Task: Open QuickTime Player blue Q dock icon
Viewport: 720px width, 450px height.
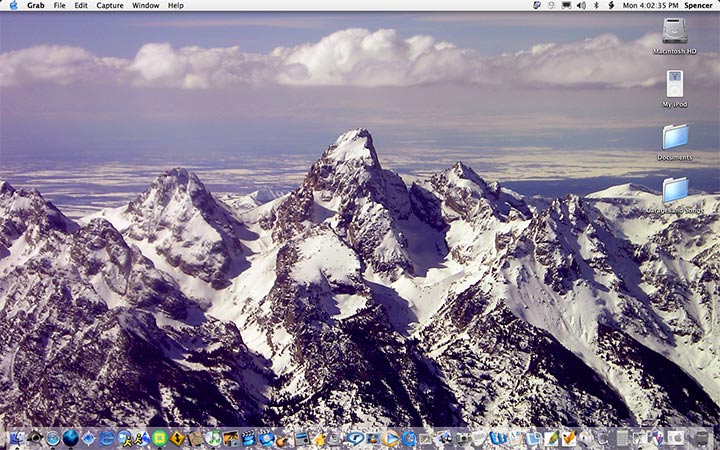Action: click(408, 439)
